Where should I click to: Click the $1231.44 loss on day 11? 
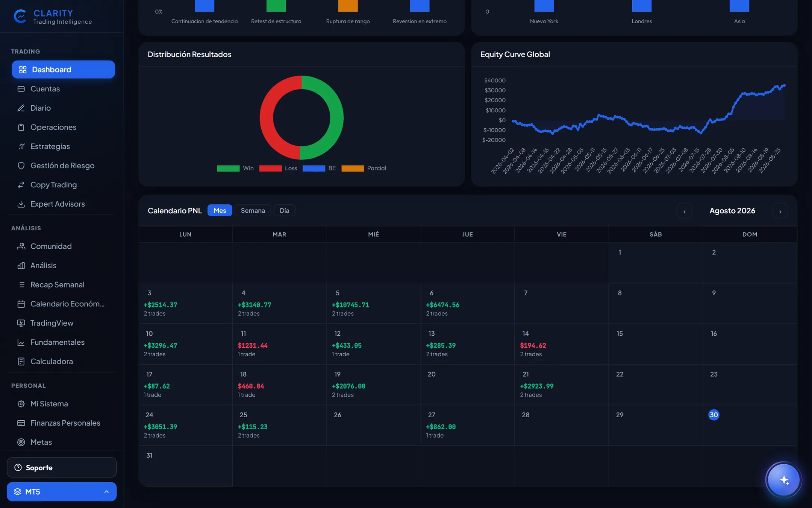point(253,345)
